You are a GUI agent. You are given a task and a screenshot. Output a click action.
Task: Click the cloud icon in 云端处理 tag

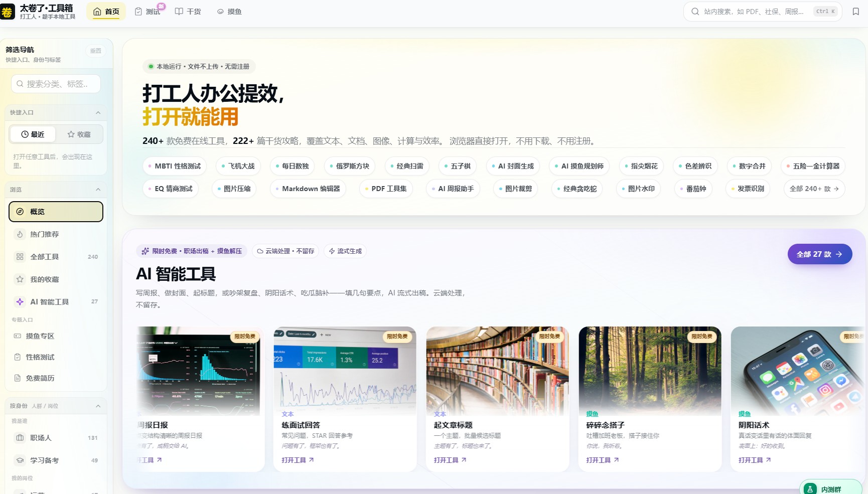[260, 251]
